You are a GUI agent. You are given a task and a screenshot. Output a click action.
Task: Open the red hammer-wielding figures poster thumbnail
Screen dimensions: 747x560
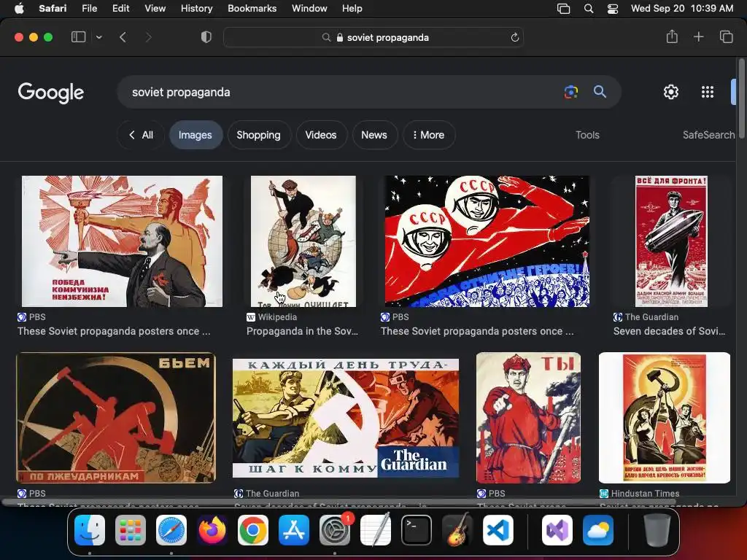click(116, 418)
